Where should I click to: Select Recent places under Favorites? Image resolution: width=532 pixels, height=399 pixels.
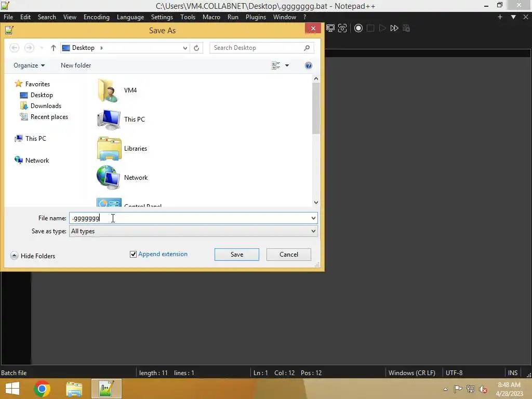(x=44, y=117)
